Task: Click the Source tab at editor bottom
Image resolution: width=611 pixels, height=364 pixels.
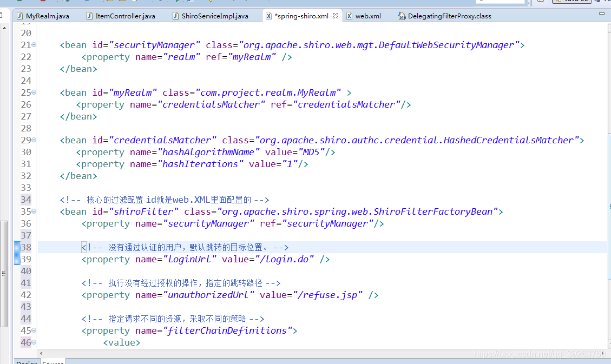Action: click(52, 362)
